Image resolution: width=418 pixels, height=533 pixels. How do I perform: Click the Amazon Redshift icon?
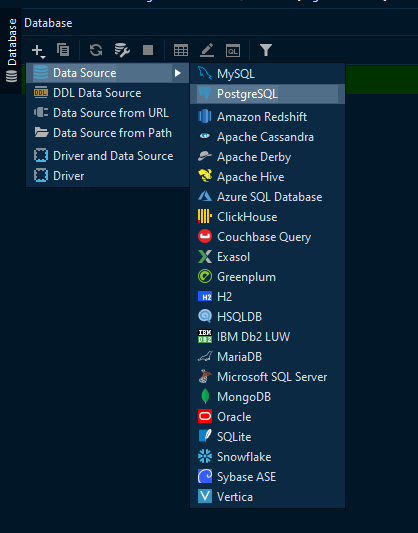pyautogui.click(x=205, y=117)
